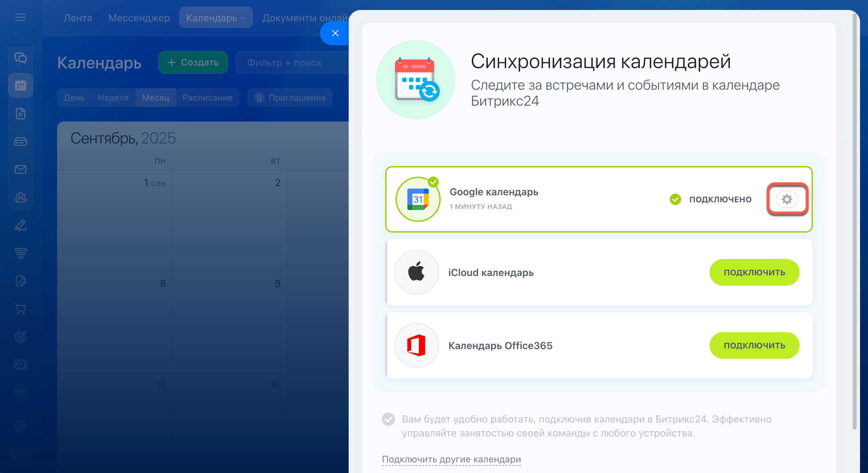This screenshot has width=868, height=473.
Task: Switch to the Расписание view tab
Action: tap(207, 98)
